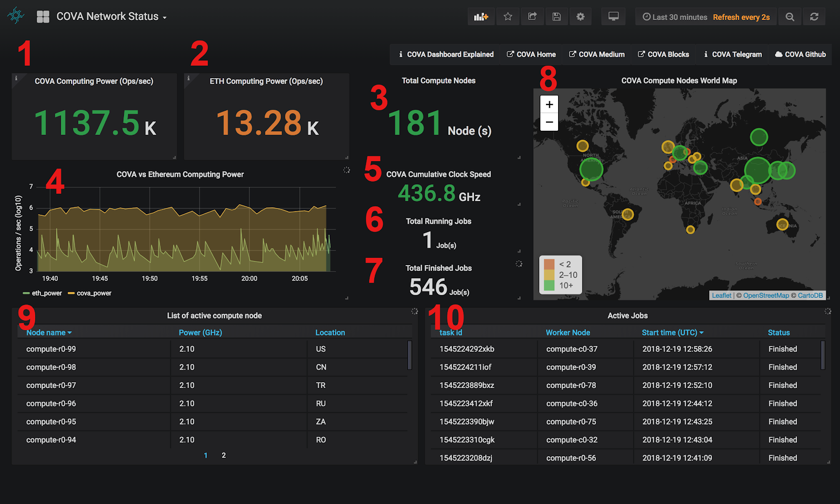Toggle eth_power series in chart legend
This screenshot has height=504, width=840.
coord(46,293)
